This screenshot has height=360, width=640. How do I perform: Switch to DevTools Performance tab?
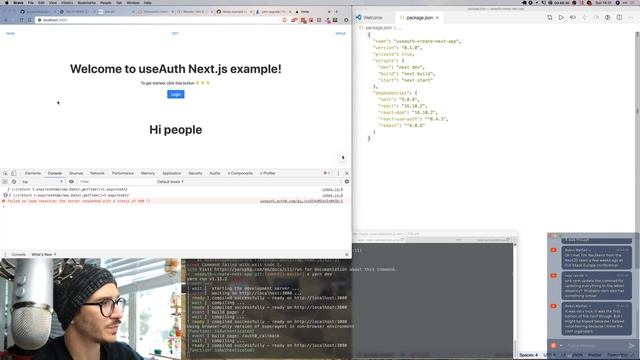tap(123, 173)
